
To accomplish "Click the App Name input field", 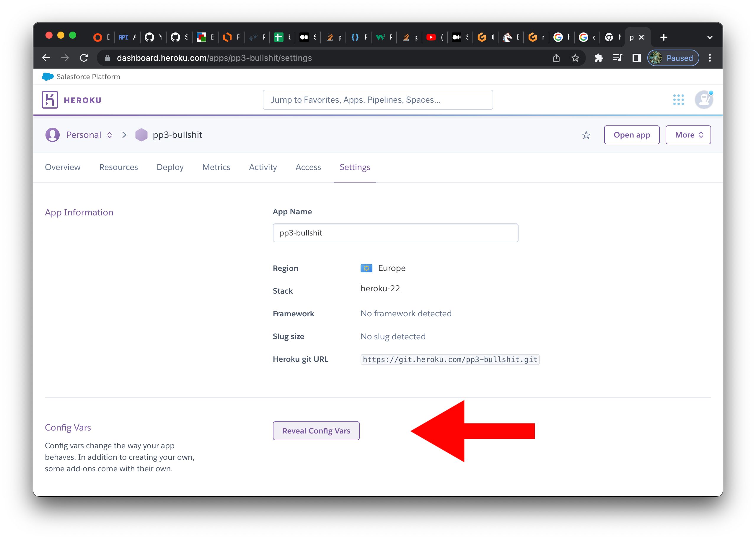I will point(395,233).
